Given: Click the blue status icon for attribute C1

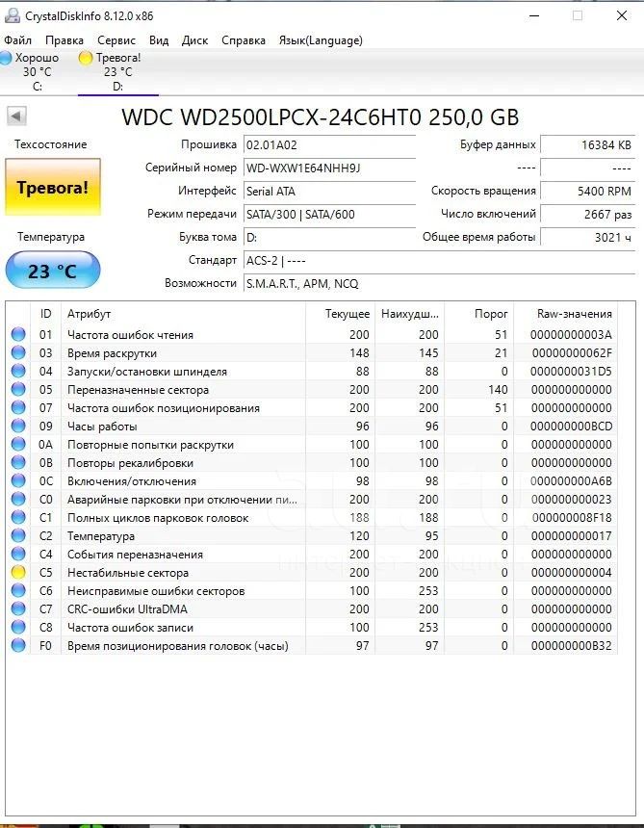Looking at the screenshot, I should [18, 517].
